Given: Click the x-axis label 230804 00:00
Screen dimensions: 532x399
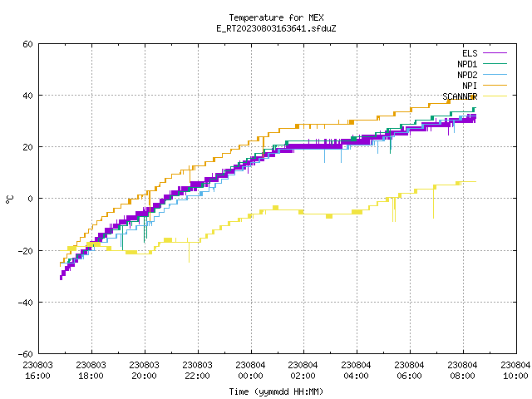Looking at the screenshot, I should point(251,371).
